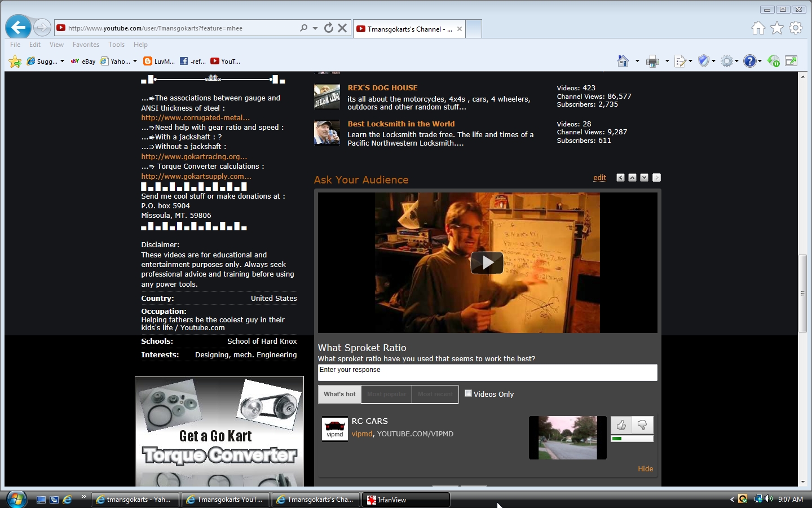Open the File menu
The height and width of the screenshot is (508, 812).
15,45
